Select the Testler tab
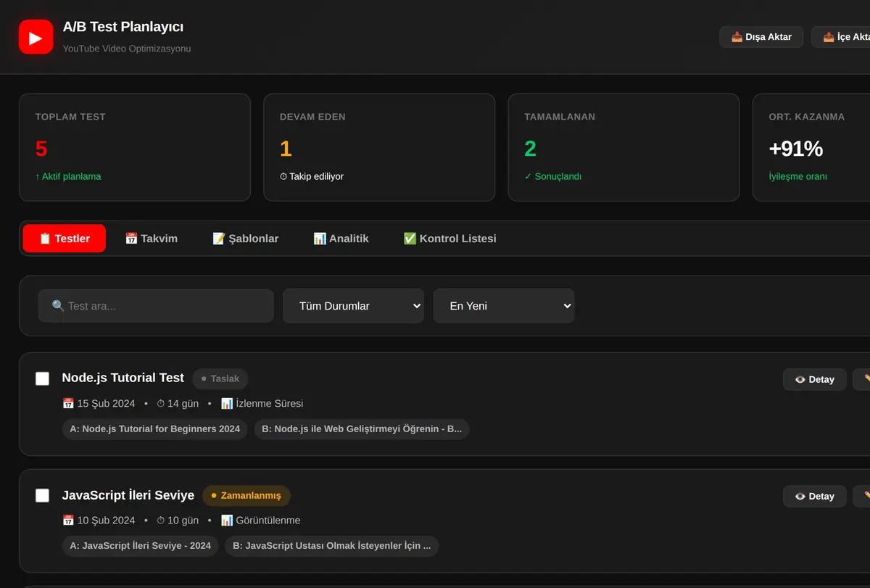Image resolution: width=870 pixels, height=588 pixels. pos(64,239)
